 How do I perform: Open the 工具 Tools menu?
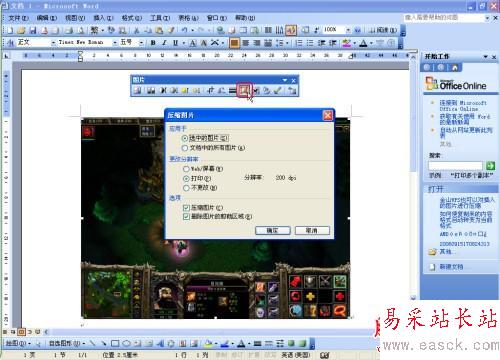160,18
